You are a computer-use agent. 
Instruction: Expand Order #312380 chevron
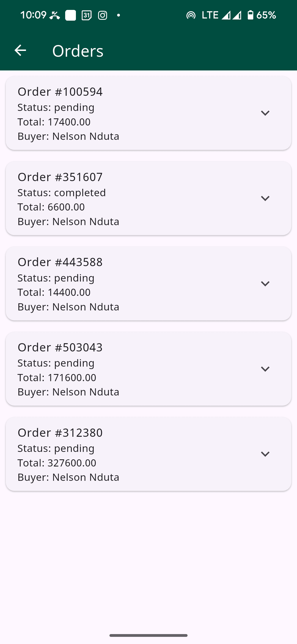pos(265,454)
